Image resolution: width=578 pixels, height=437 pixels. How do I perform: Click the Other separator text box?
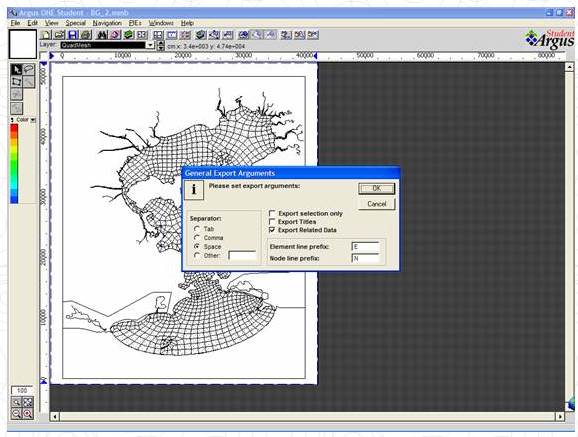pyautogui.click(x=242, y=255)
